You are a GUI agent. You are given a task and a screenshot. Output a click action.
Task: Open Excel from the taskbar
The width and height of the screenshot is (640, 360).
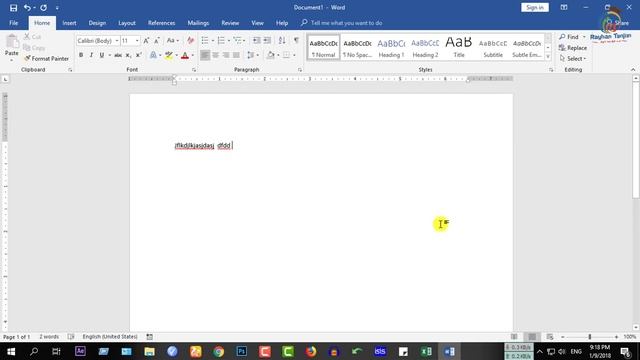coord(426,351)
